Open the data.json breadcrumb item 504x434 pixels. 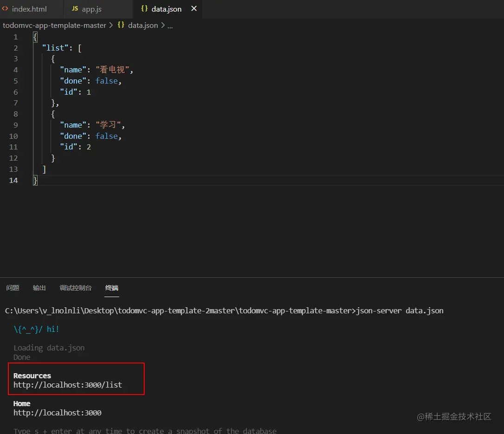pos(143,26)
